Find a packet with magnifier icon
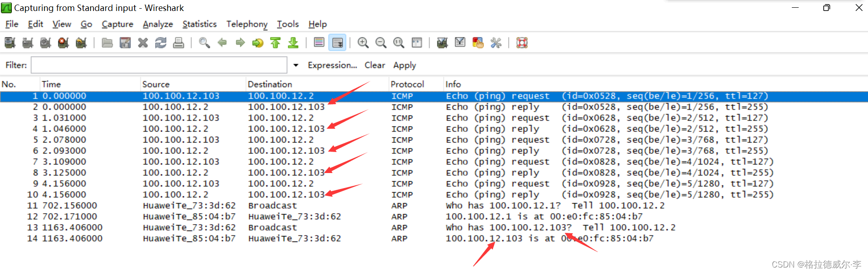 (x=204, y=43)
